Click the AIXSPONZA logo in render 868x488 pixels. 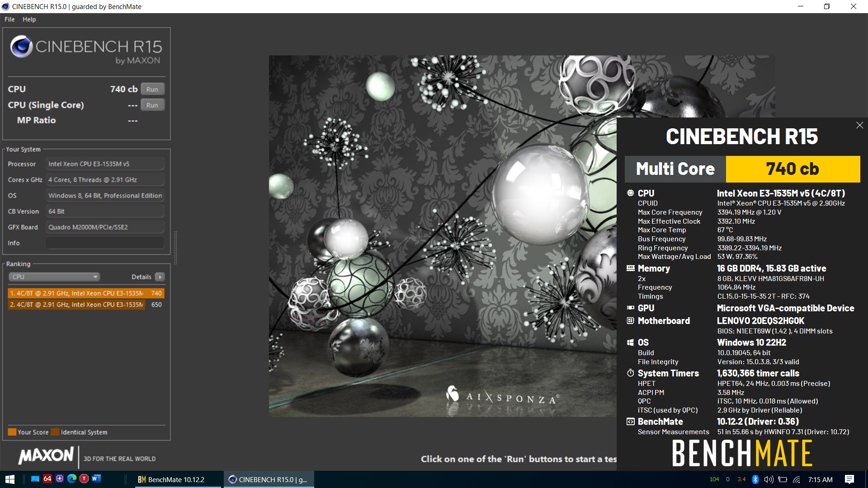tap(503, 395)
